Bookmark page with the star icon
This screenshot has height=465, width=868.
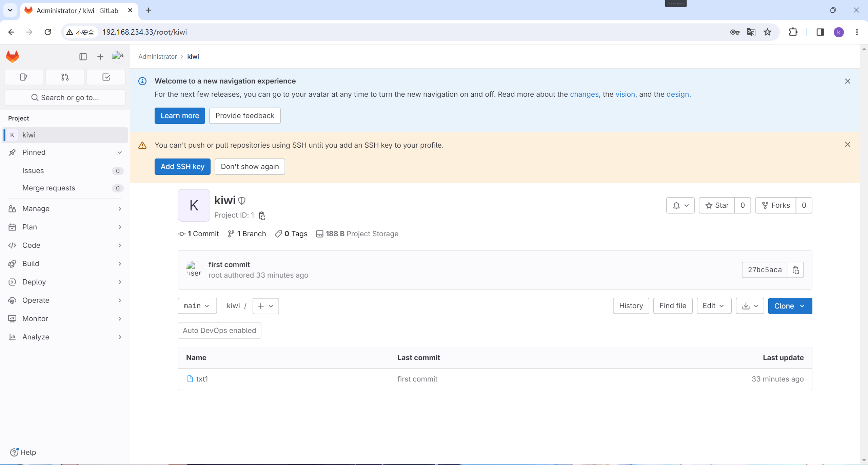[767, 32]
